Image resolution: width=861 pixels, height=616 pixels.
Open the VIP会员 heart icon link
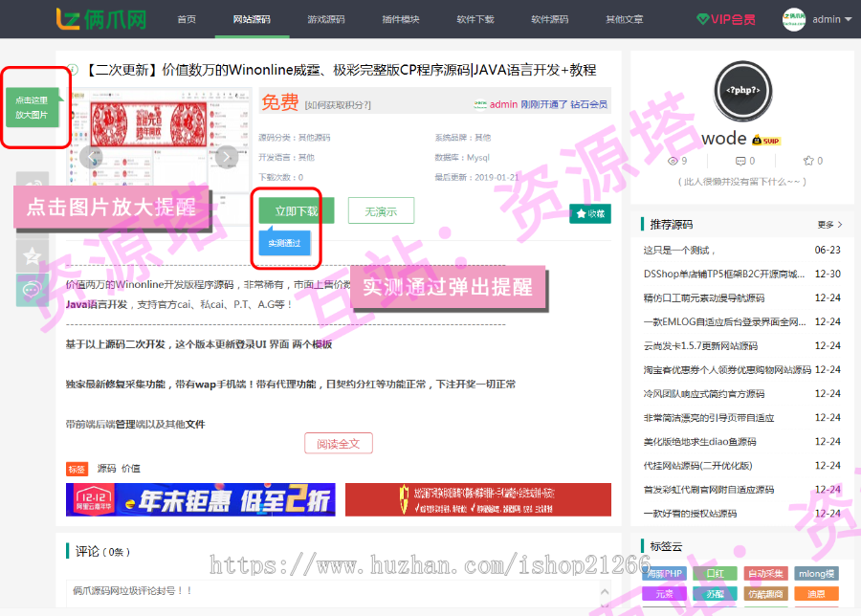point(724,17)
